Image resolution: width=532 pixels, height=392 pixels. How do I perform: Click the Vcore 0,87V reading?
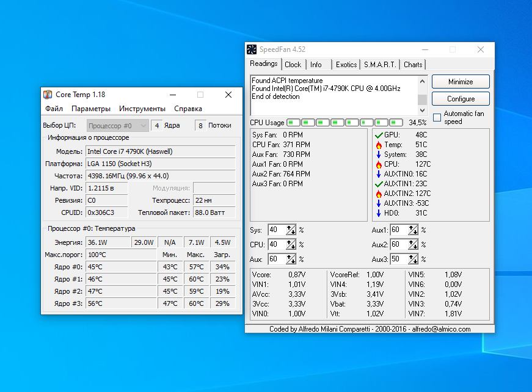click(279, 275)
